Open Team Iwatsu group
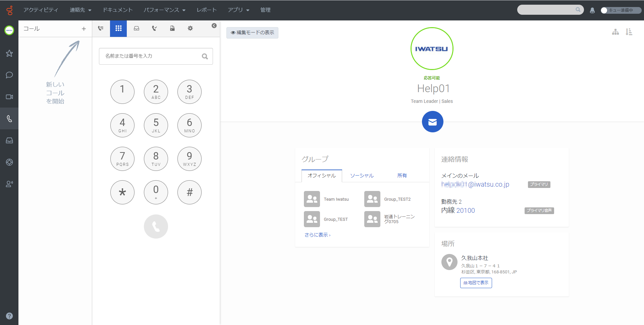Viewport: 644px width, 325px height. tap(327, 199)
